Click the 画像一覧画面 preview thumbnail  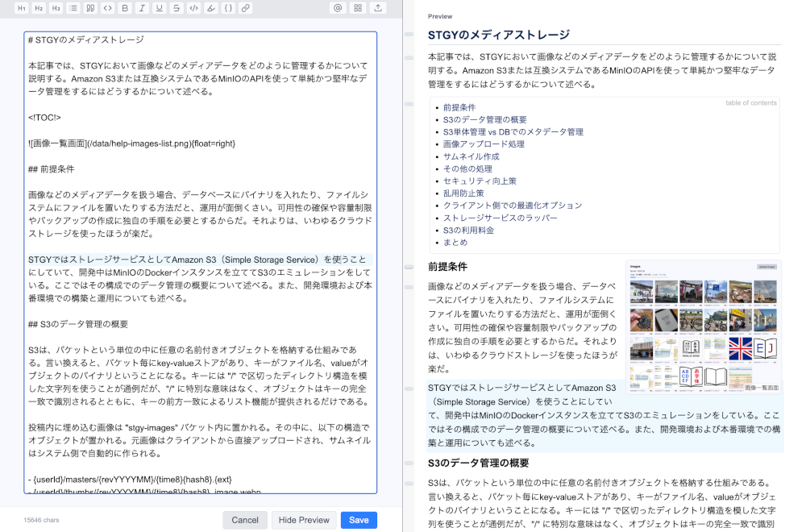point(703,324)
